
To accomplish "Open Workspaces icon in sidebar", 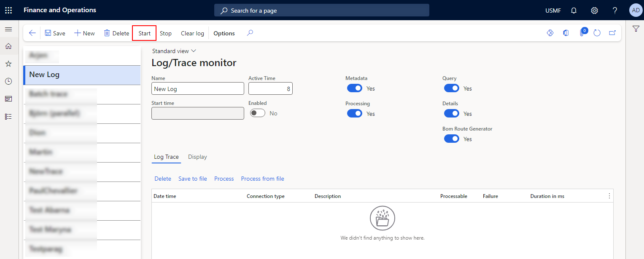I will [8, 99].
